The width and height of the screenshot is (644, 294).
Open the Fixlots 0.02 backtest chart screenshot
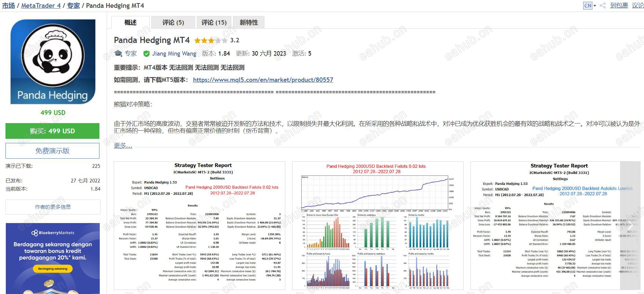click(378, 225)
